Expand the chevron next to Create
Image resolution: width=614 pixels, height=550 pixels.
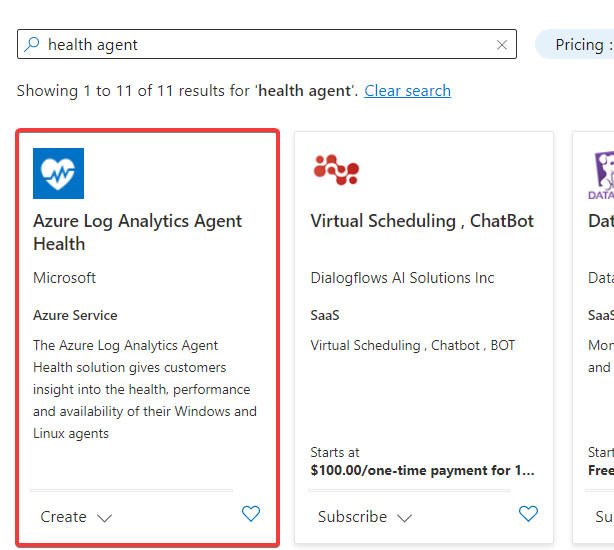pyautogui.click(x=105, y=518)
